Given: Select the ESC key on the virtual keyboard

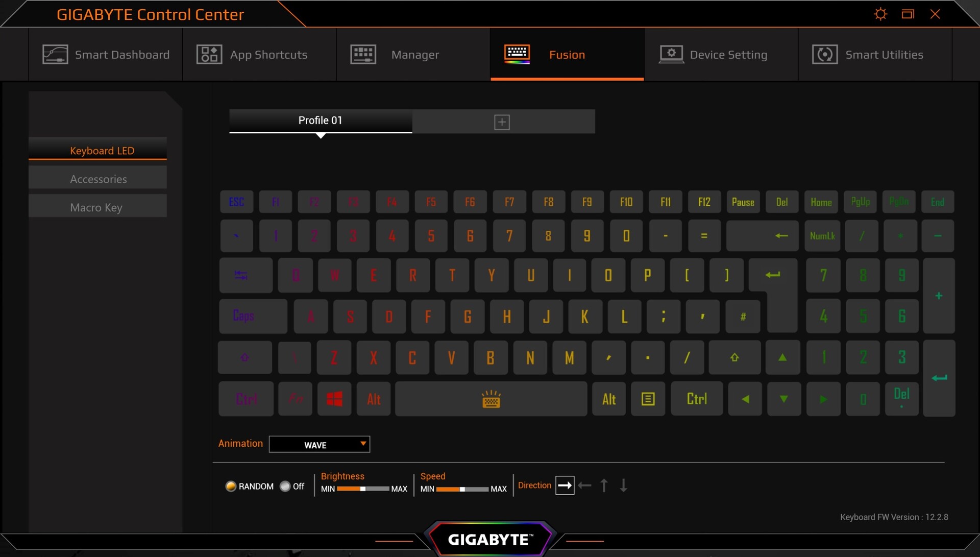Looking at the screenshot, I should pyautogui.click(x=236, y=202).
